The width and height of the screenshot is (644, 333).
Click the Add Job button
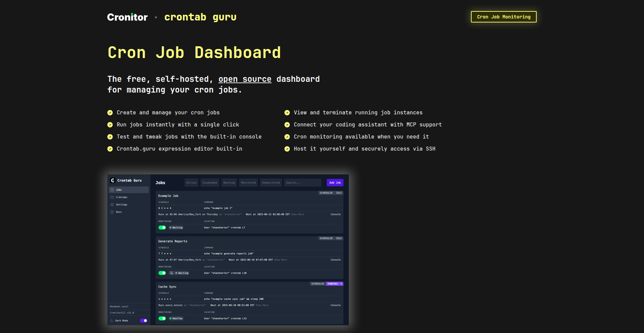335,183
